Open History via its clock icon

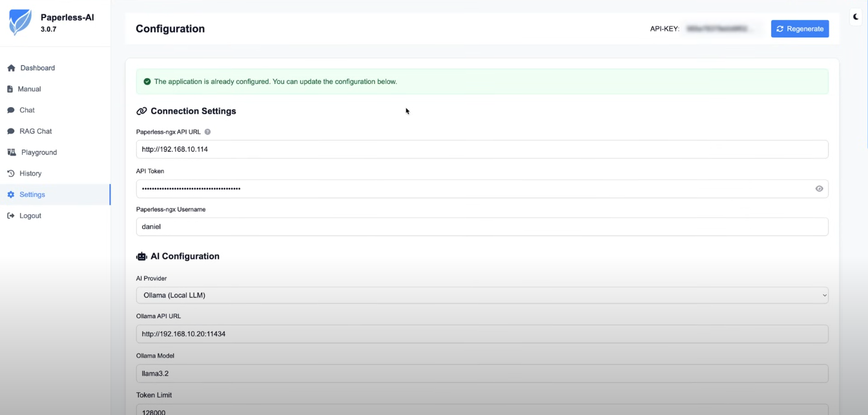coord(11,174)
